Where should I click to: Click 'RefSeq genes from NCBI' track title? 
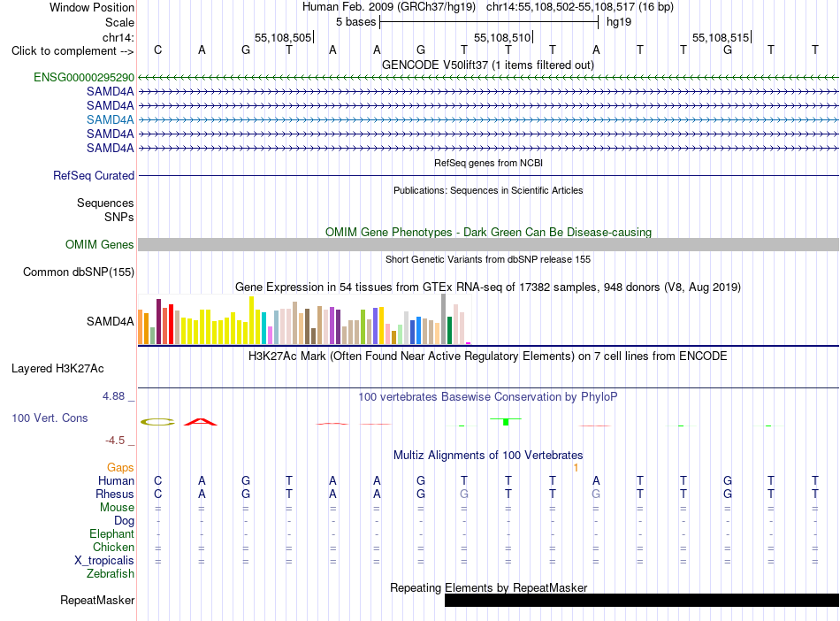[488, 163]
